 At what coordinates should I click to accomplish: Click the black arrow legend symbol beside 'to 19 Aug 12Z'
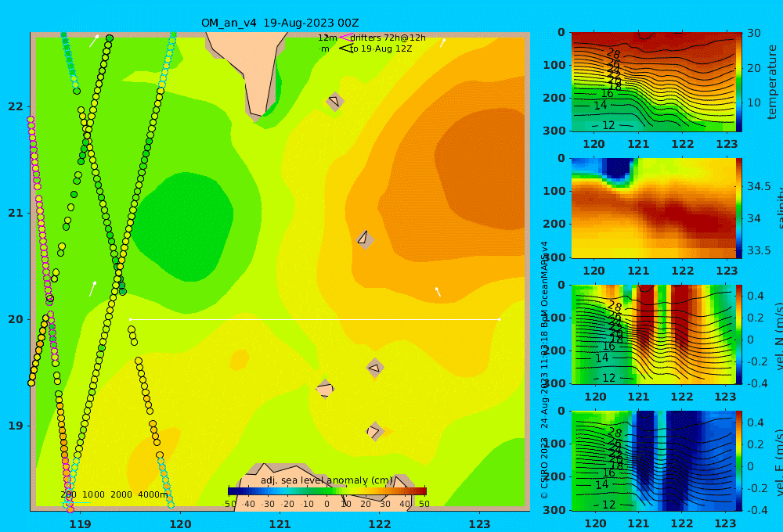pyautogui.click(x=346, y=49)
